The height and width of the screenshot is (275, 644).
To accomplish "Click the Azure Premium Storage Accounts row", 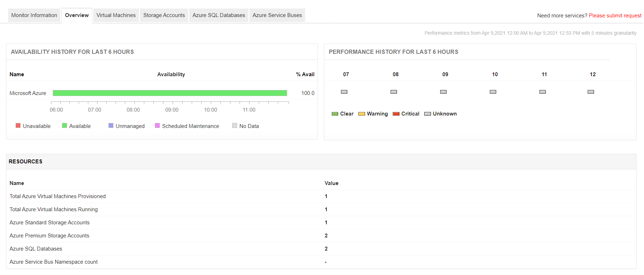I will pyautogui.click(x=49, y=236).
